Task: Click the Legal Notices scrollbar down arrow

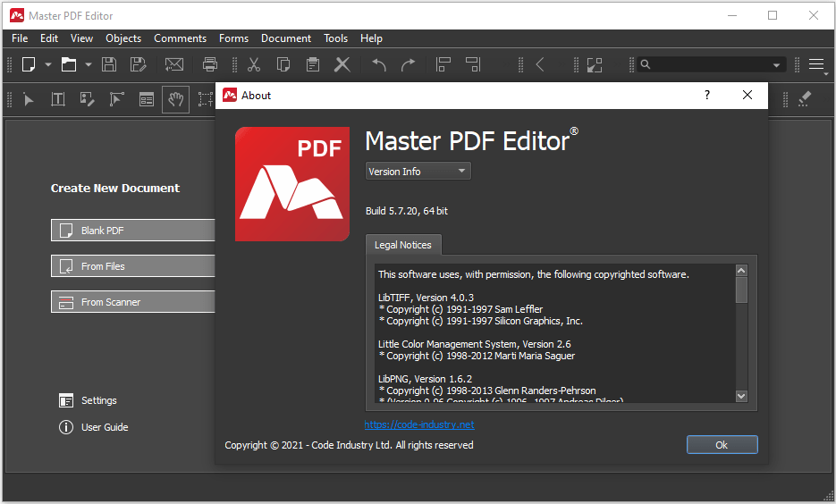Action: (741, 396)
